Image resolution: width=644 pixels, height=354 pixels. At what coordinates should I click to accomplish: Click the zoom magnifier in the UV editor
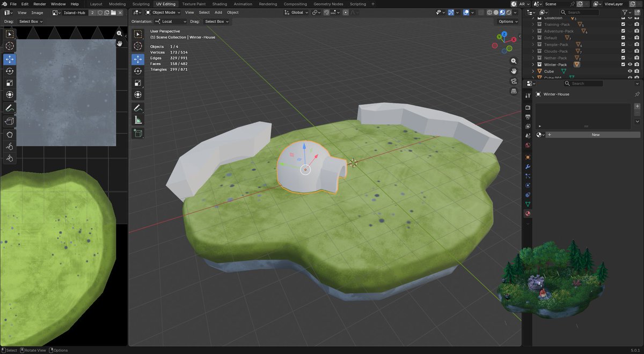tap(119, 33)
